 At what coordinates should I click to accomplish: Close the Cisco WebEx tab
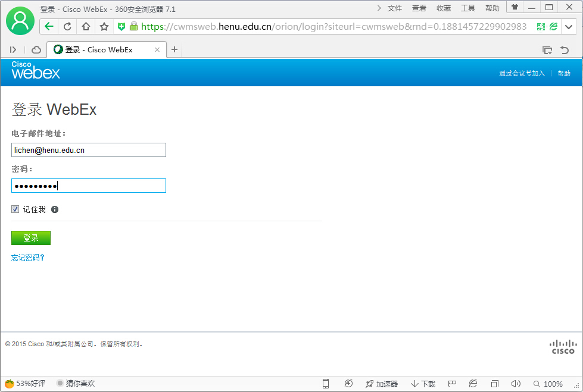click(157, 50)
